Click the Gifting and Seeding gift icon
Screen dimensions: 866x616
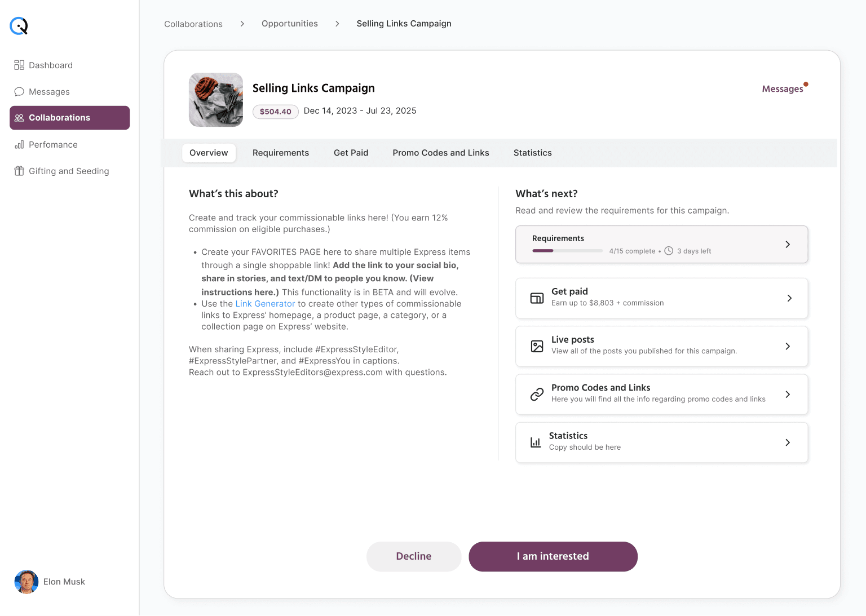tap(19, 171)
